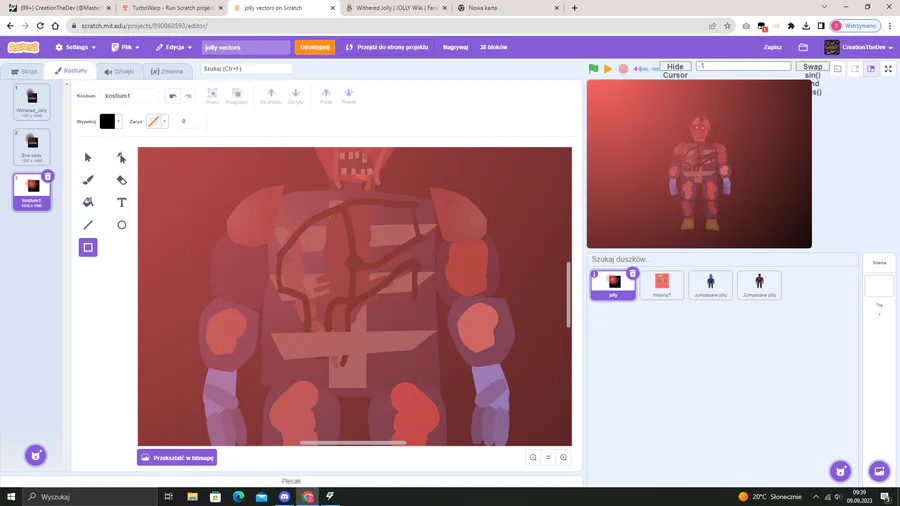900x506 pixels.
Task: Select the Reshape tool
Action: [122, 157]
